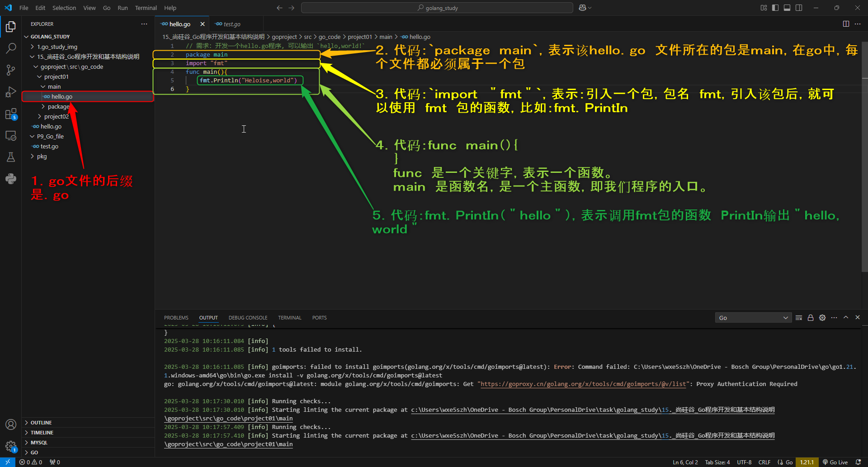The image size is (868, 467).
Task: Go forward with the navigation arrow
Action: (291, 8)
